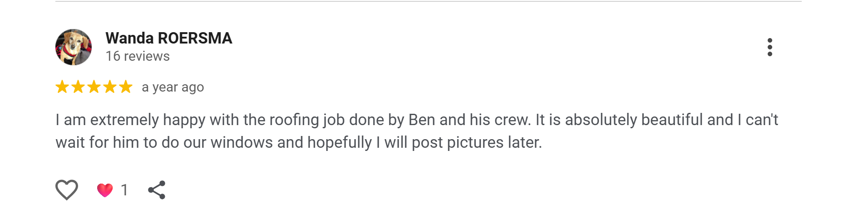
Task: Share Wanda's review with the share icon
Action: 157,190
